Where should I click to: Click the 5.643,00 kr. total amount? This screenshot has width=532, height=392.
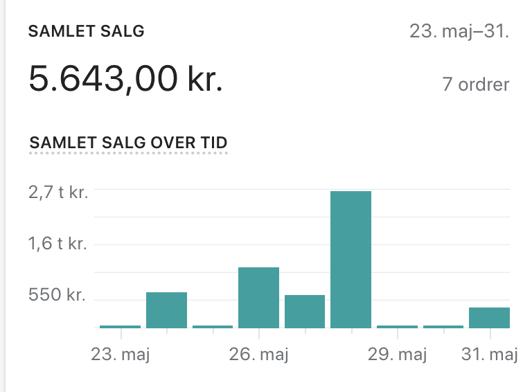coord(125,79)
